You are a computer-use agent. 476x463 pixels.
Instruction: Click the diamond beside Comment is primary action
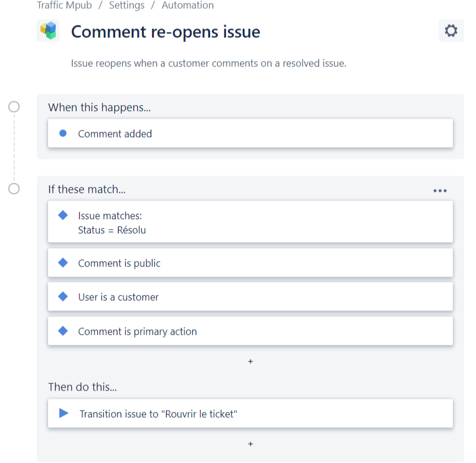(63, 331)
